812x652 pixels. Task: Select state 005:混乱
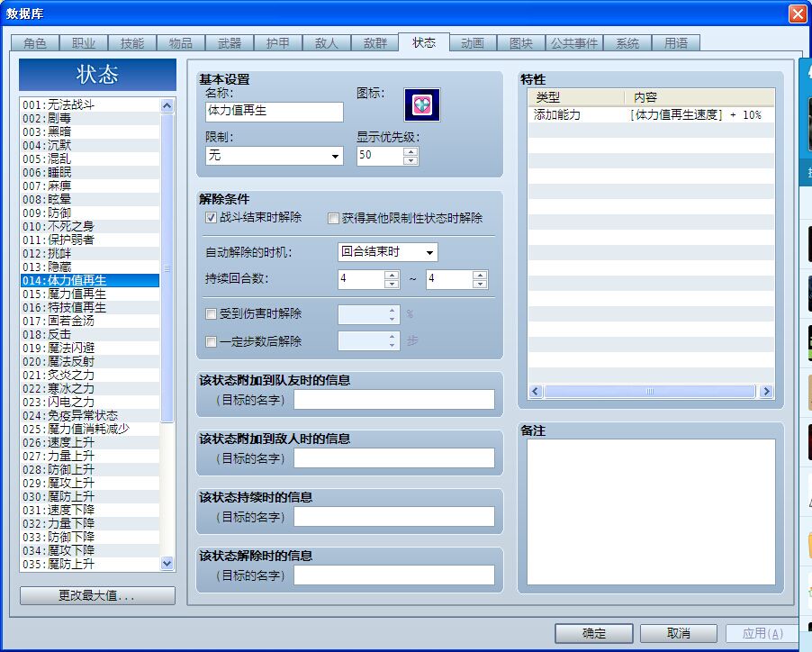(x=90, y=159)
